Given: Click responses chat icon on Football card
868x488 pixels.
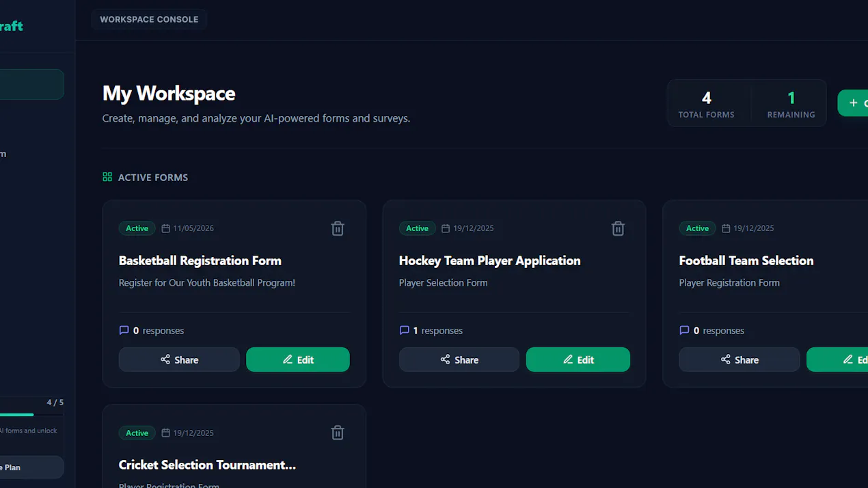Looking at the screenshot, I should (684, 330).
